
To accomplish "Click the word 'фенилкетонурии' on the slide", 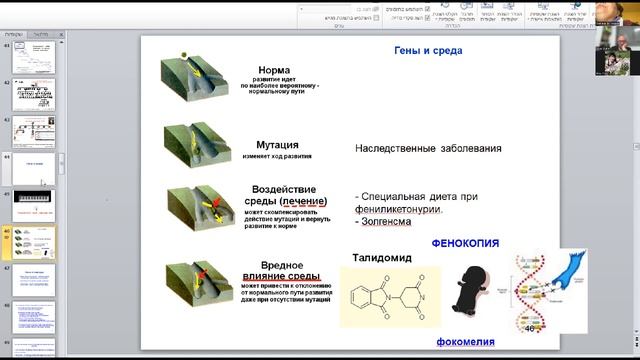I will pyautogui.click(x=398, y=209).
